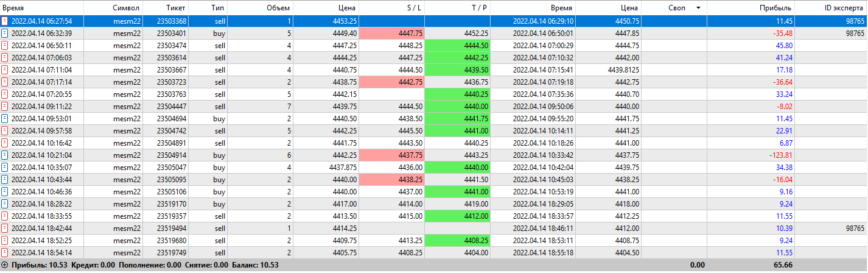Click the sell icon of the 06:27:54 trade
Viewport: 868px width, 273px height.
point(5,21)
